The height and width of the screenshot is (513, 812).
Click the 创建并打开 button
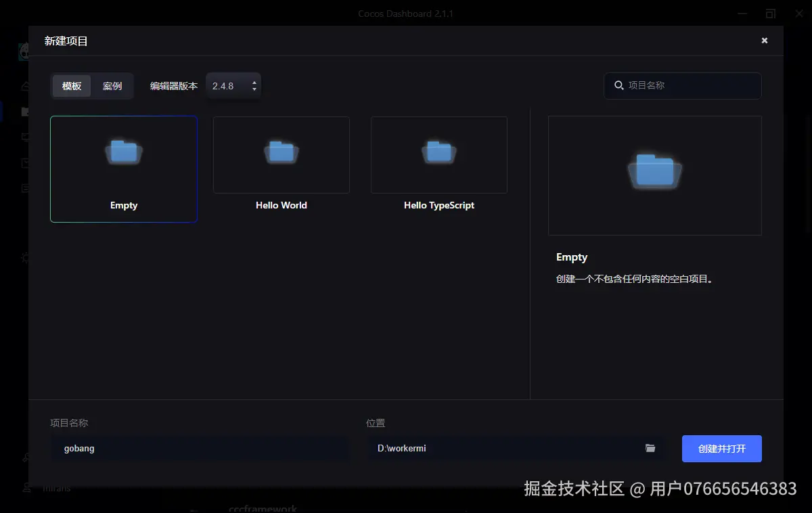coord(722,449)
